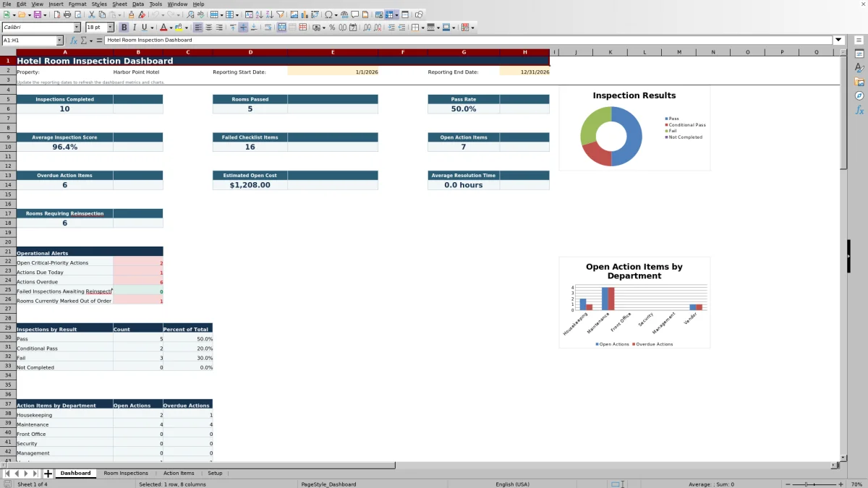Expand the formula bar
Screen dimensions: 868x488
pyautogui.click(x=838, y=40)
